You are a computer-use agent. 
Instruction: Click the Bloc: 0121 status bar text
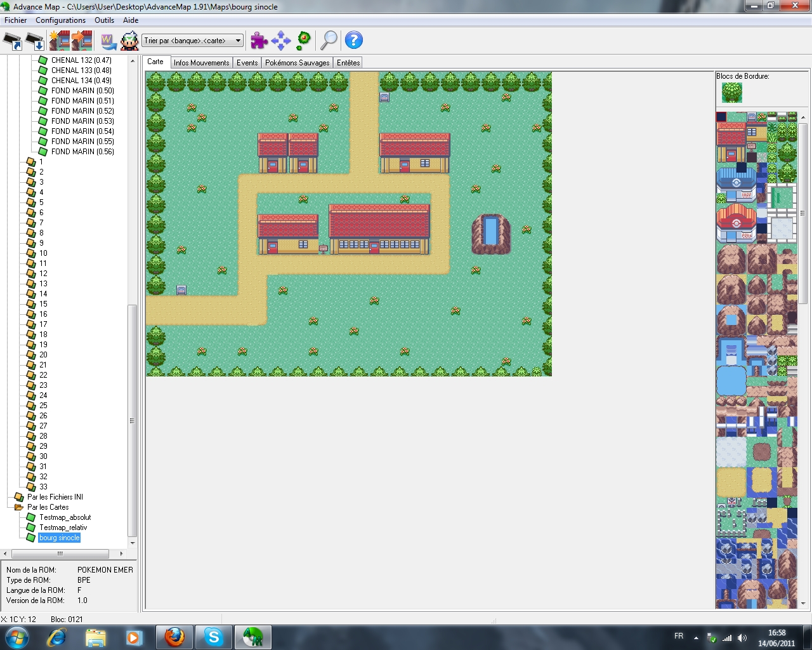point(67,619)
